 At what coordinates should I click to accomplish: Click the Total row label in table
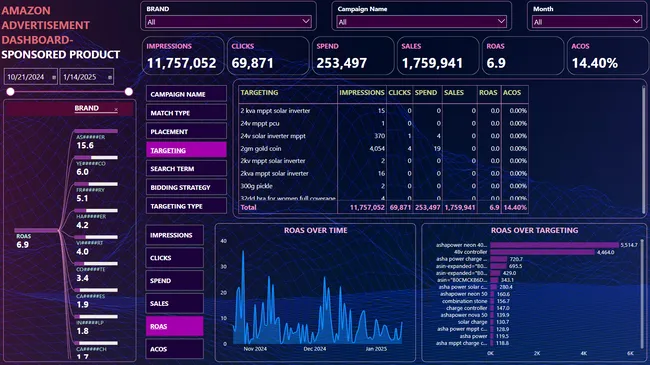248,207
